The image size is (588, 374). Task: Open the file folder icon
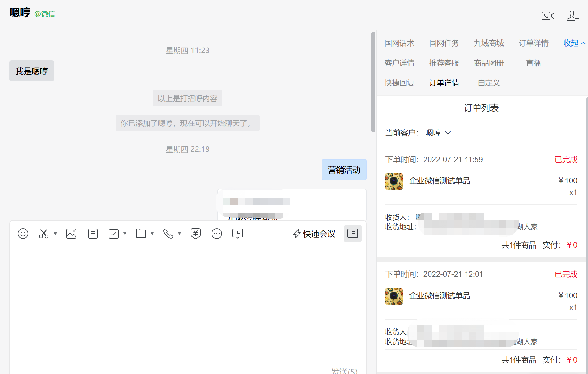tap(141, 234)
